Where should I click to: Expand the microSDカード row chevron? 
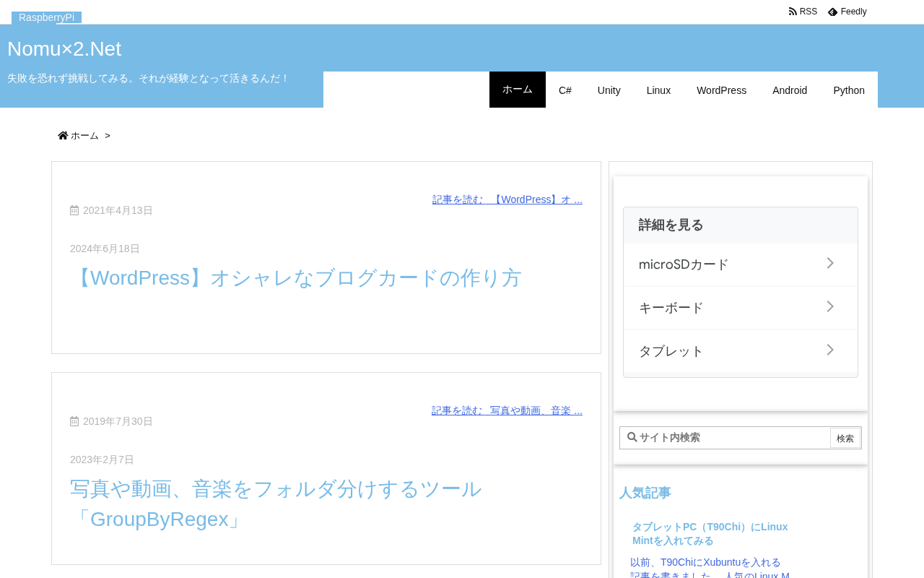[x=830, y=263]
